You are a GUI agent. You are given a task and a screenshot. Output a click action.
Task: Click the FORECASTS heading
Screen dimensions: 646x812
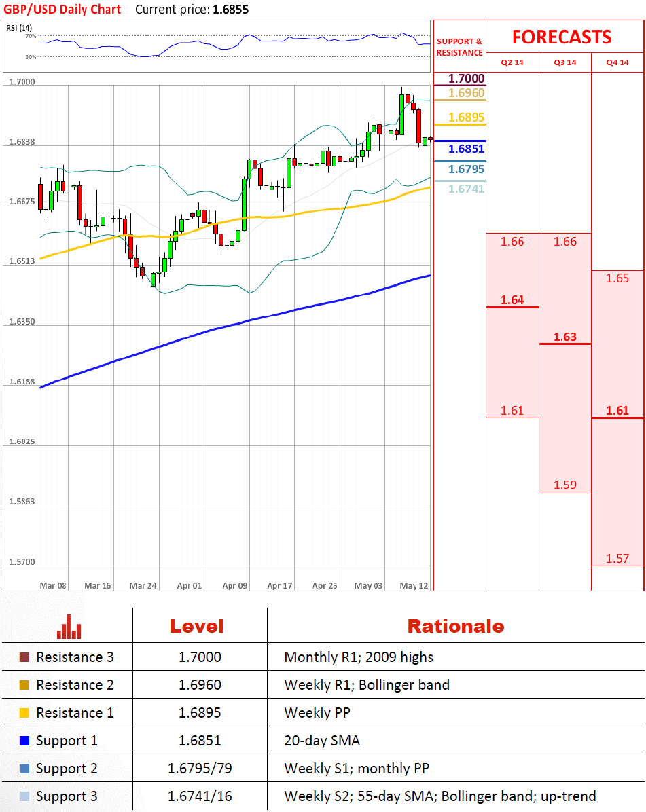tap(562, 37)
